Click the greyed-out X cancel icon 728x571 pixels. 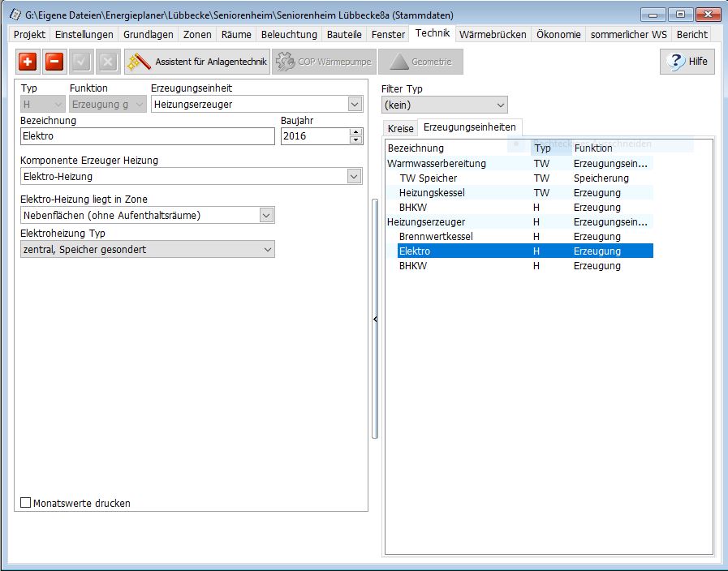(108, 62)
